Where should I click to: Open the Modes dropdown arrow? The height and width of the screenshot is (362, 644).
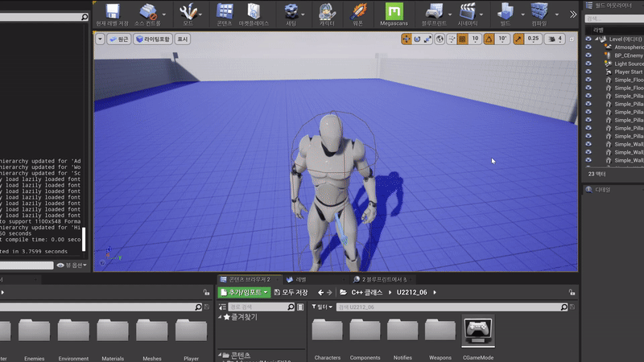pos(200,14)
